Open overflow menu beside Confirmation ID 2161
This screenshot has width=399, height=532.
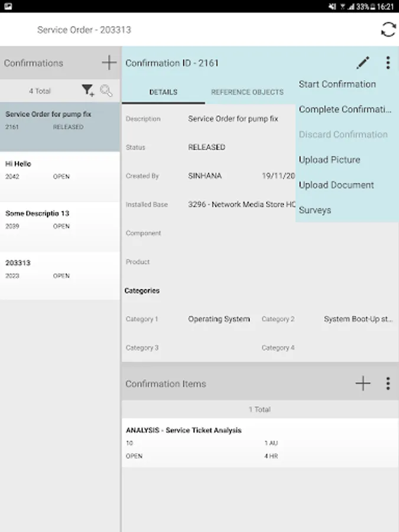point(388,63)
